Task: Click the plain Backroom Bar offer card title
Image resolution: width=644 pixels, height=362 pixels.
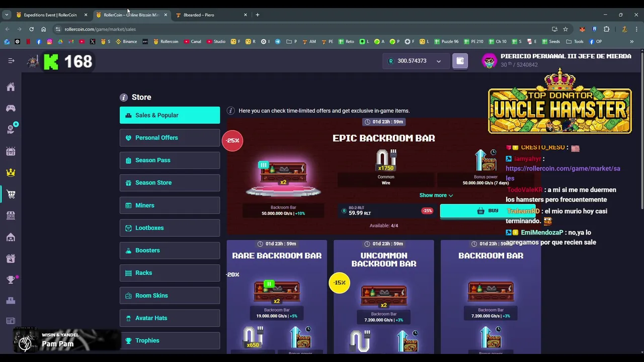Action: pos(491,255)
